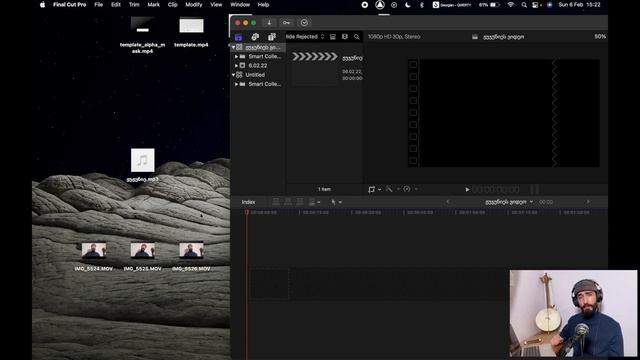
Task: Open Background Tasks checkmark circle icon
Action: pos(304,23)
